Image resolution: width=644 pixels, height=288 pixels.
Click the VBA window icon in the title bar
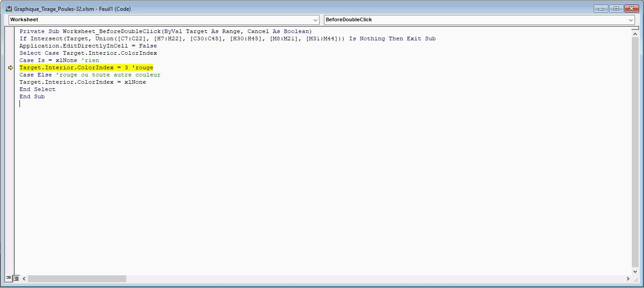tap(8, 9)
